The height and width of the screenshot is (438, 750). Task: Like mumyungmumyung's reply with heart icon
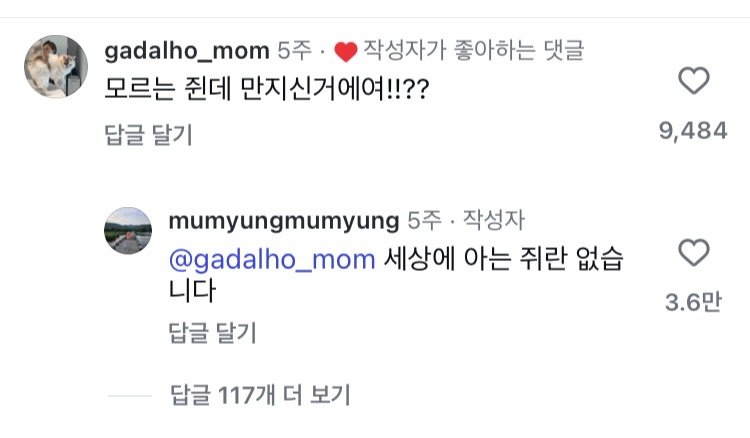[693, 253]
